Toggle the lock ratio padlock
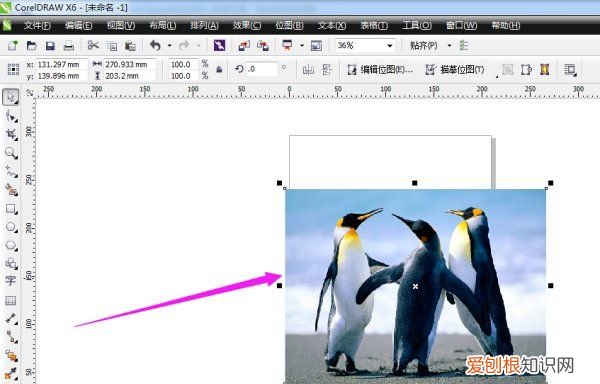 pyautogui.click(x=219, y=69)
